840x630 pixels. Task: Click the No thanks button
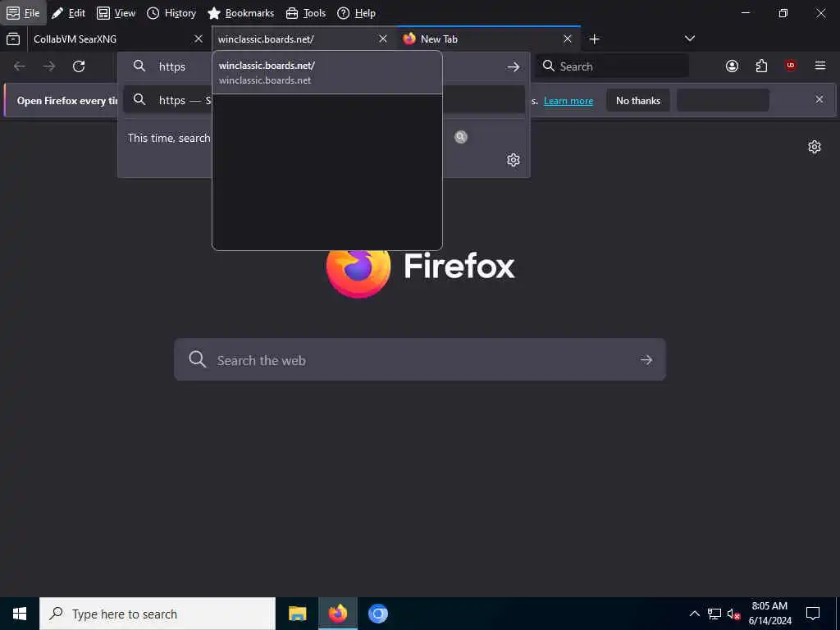[x=638, y=100]
